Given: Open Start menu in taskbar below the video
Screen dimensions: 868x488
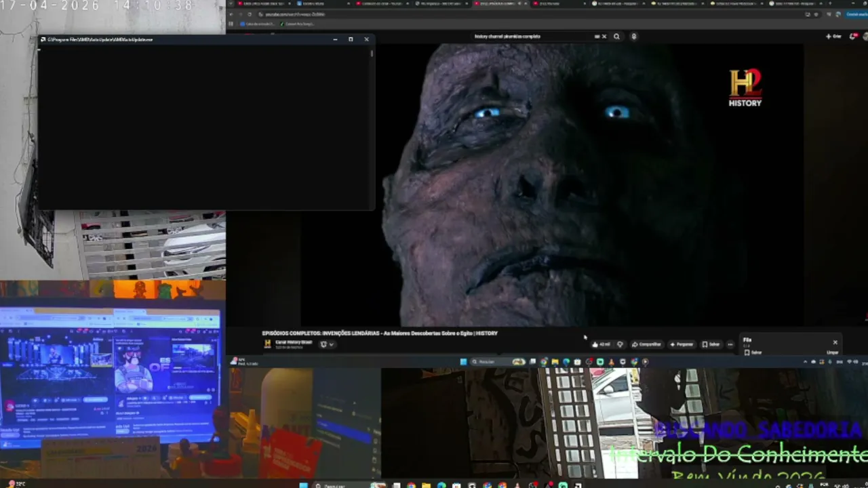Looking at the screenshot, I should (x=463, y=362).
